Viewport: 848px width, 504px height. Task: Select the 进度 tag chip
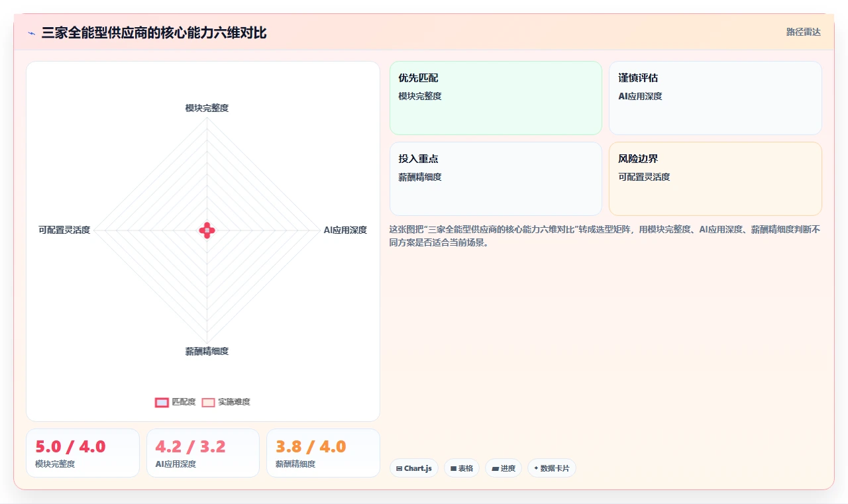pos(503,468)
